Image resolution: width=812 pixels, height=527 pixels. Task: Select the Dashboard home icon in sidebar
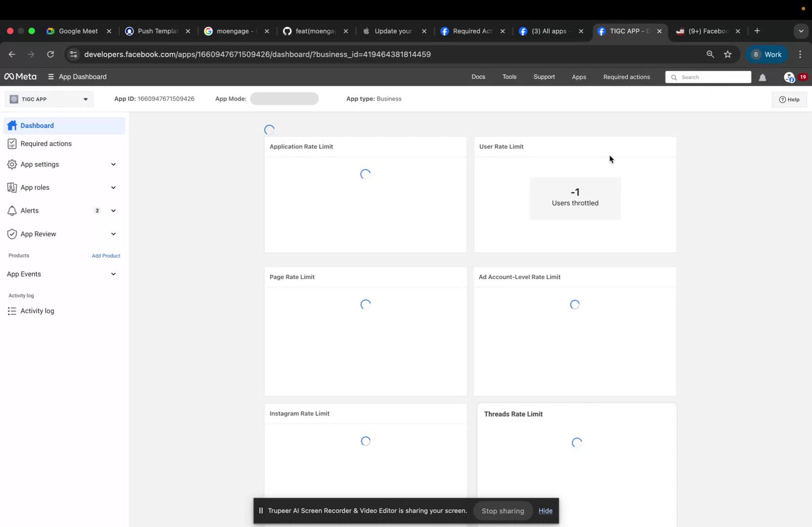pos(12,126)
